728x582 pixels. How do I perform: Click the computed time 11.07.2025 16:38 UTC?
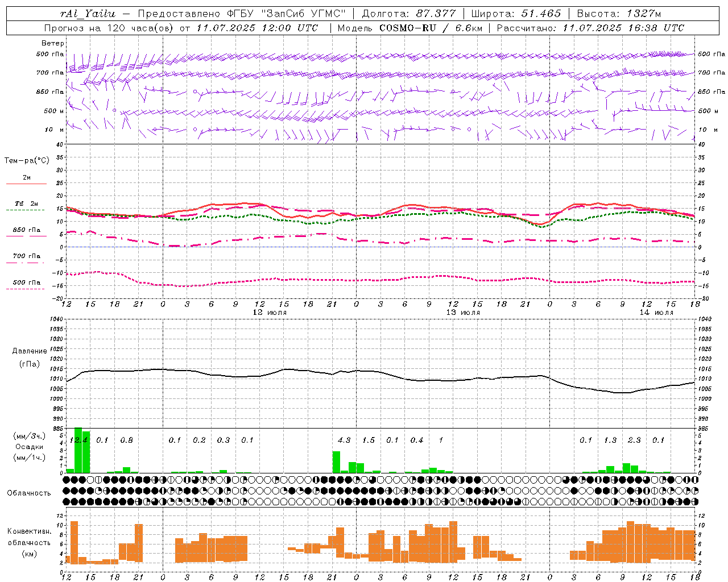(x=623, y=28)
